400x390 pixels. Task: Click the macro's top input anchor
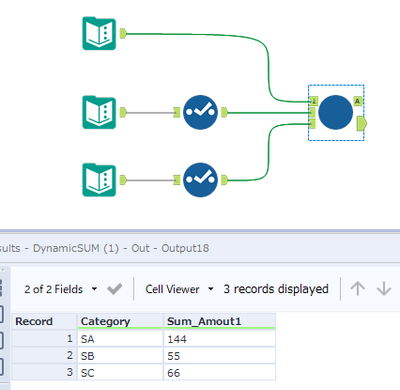[x=313, y=101]
